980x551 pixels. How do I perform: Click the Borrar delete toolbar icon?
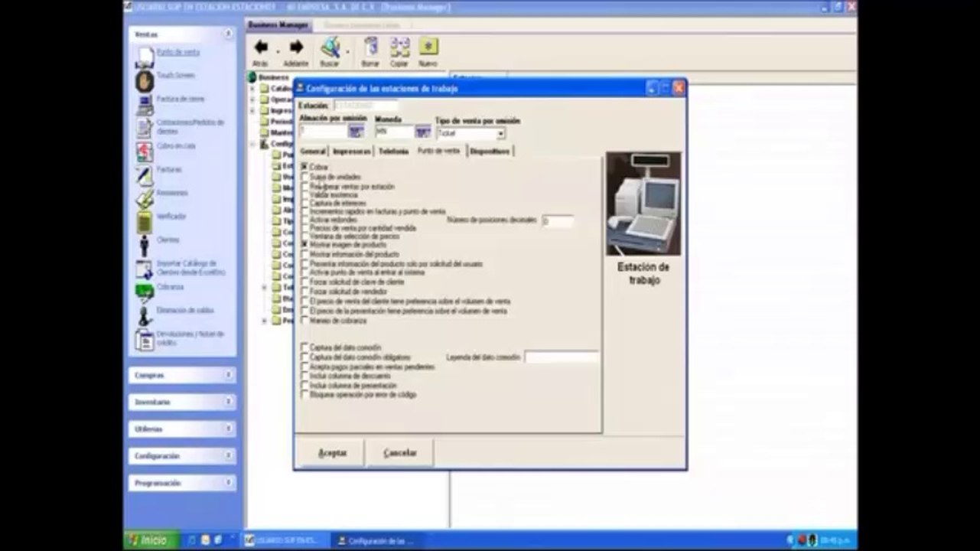coord(370,47)
